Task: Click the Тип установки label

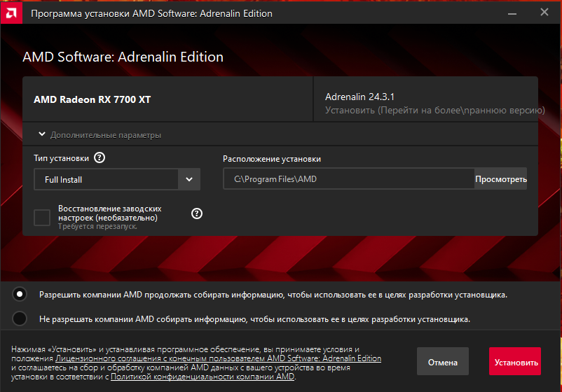Action: tap(61, 158)
